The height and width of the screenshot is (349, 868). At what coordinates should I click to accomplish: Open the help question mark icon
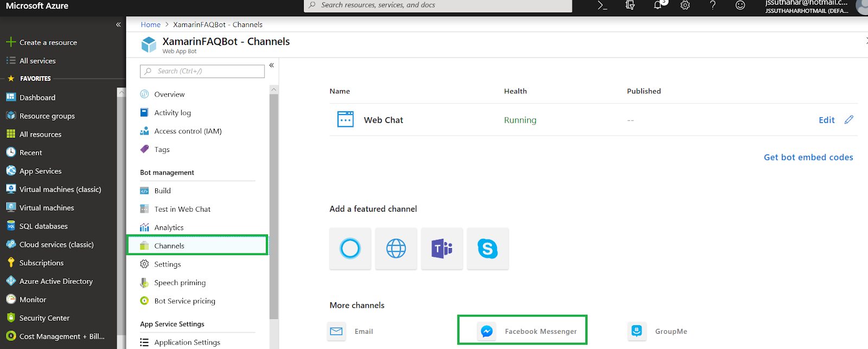pyautogui.click(x=713, y=5)
